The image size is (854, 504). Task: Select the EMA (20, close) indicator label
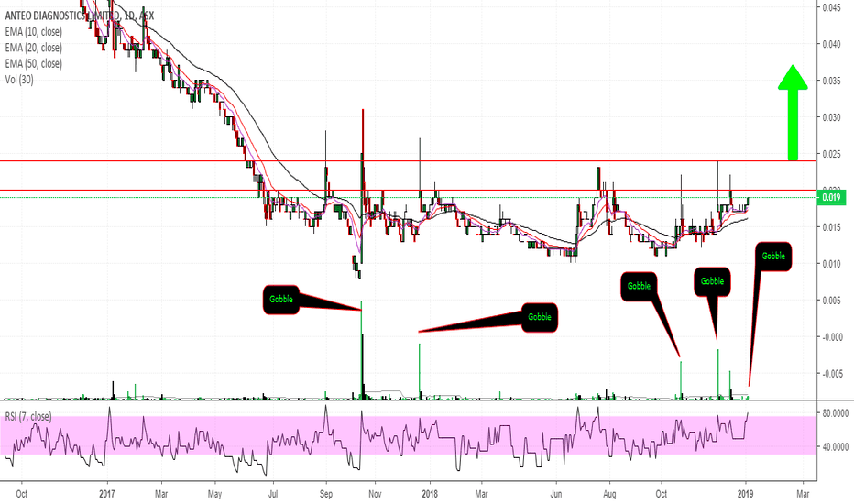click(x=34, y=48)
